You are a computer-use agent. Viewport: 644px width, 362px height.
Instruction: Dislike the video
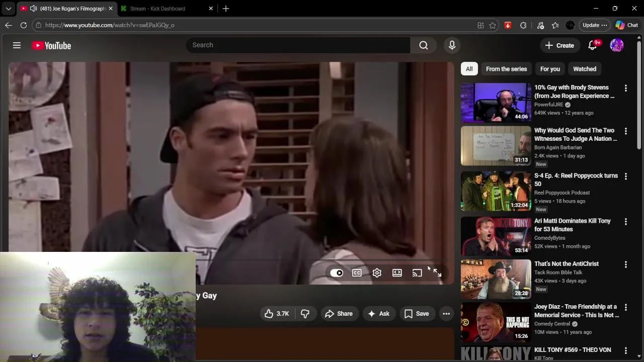pyautogui.click(x=305, y=314)
